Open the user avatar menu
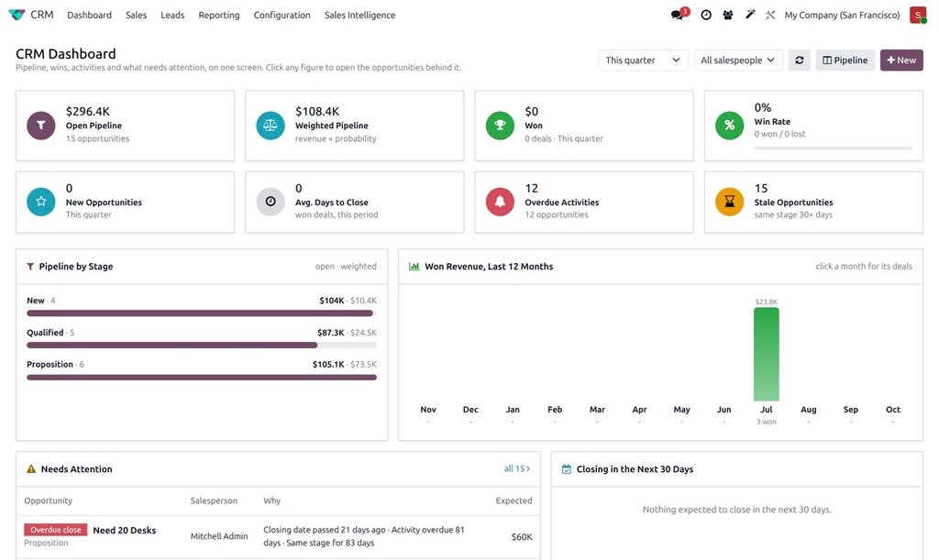The image size is (939, 560). pos(917,15)
